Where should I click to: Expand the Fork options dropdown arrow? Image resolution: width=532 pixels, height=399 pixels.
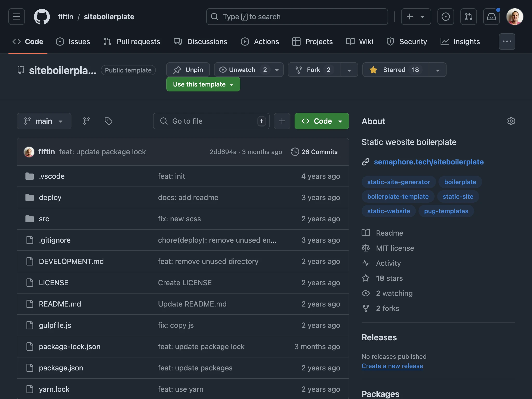(349, 70)
